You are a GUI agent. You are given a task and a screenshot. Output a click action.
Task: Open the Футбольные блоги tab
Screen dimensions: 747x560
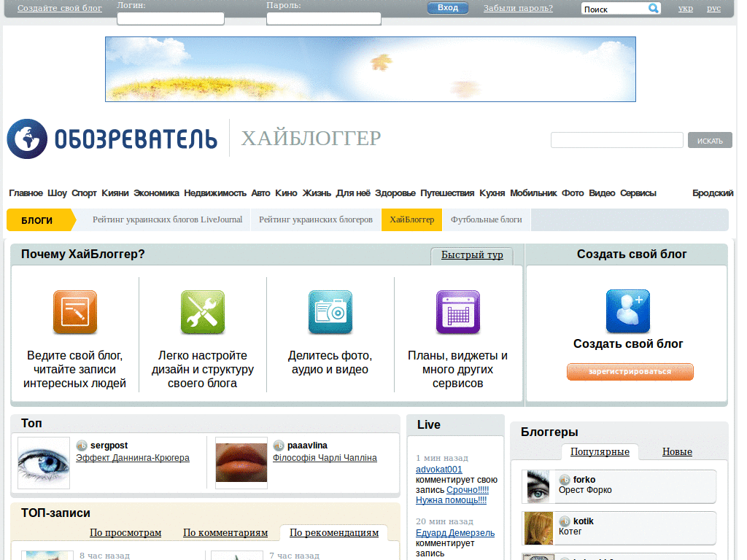tap(487, 219)
